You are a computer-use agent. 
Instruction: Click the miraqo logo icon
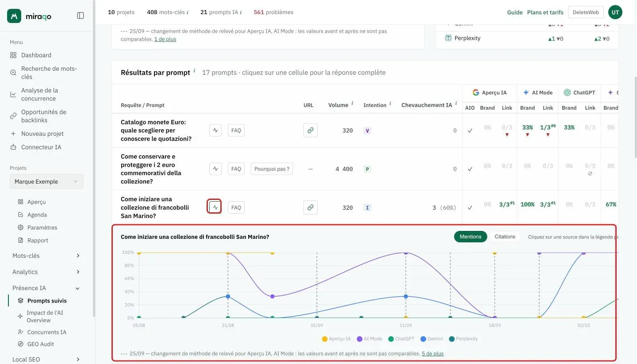pyautogui.click(x=14, y=16)
